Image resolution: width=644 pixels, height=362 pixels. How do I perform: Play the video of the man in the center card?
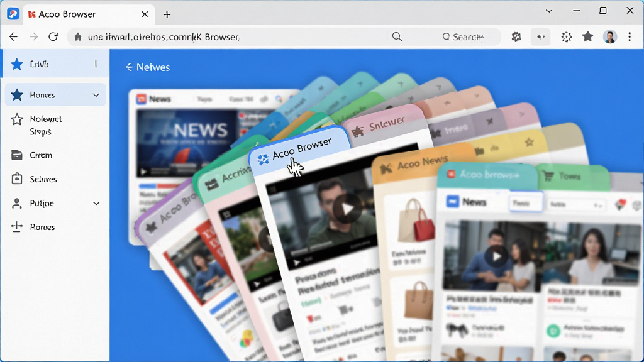[347, 209]
